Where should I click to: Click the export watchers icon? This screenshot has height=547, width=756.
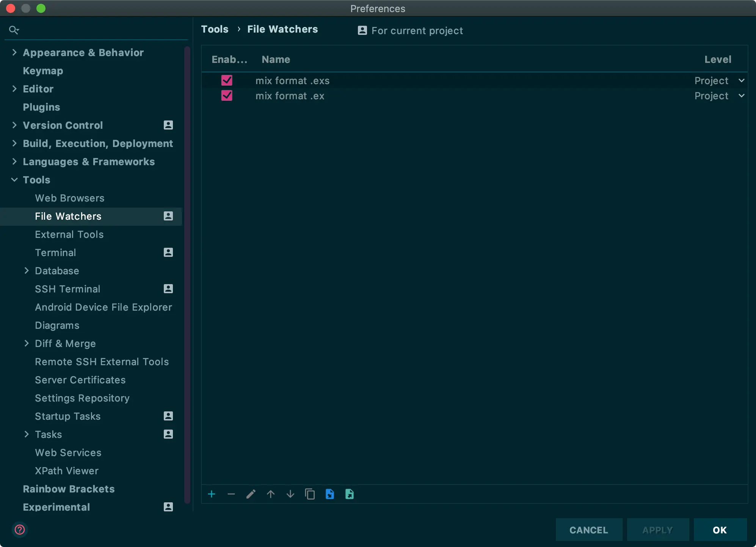(x=350, y=494)
